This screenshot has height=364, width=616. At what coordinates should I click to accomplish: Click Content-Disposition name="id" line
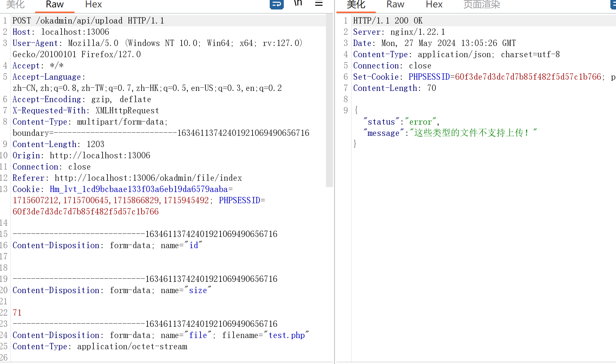[x=107, y=245]
